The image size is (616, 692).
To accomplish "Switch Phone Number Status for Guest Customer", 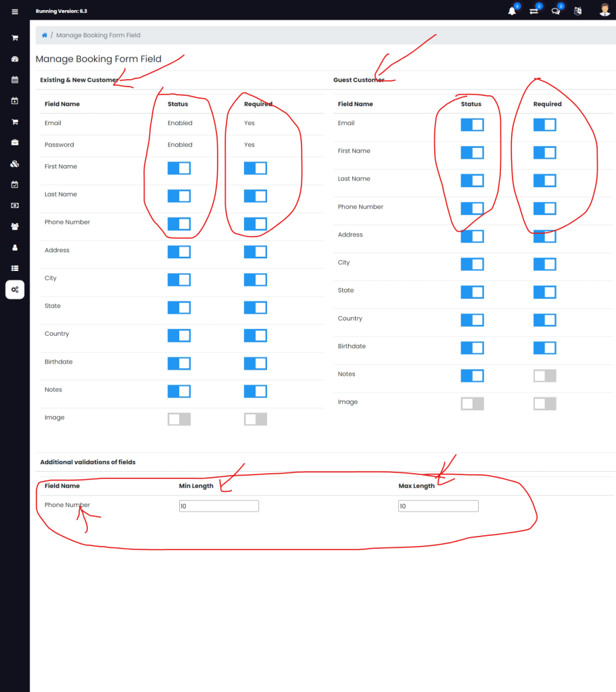I will tap(472, 208).
